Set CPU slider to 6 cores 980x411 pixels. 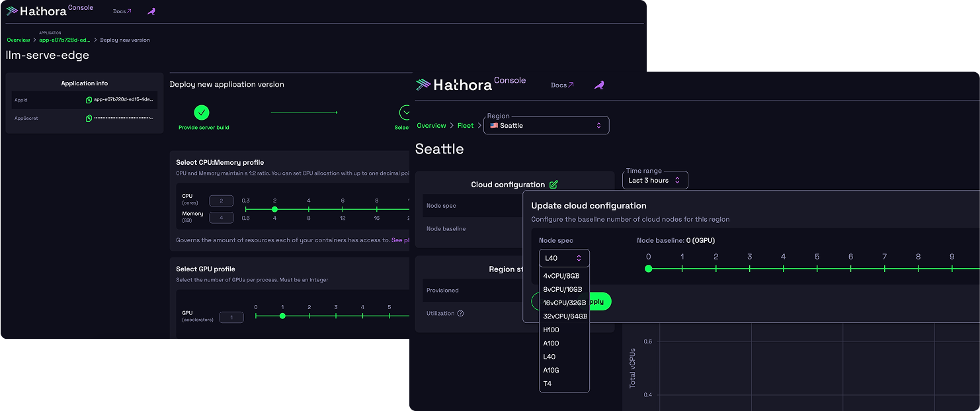[343, 209]
